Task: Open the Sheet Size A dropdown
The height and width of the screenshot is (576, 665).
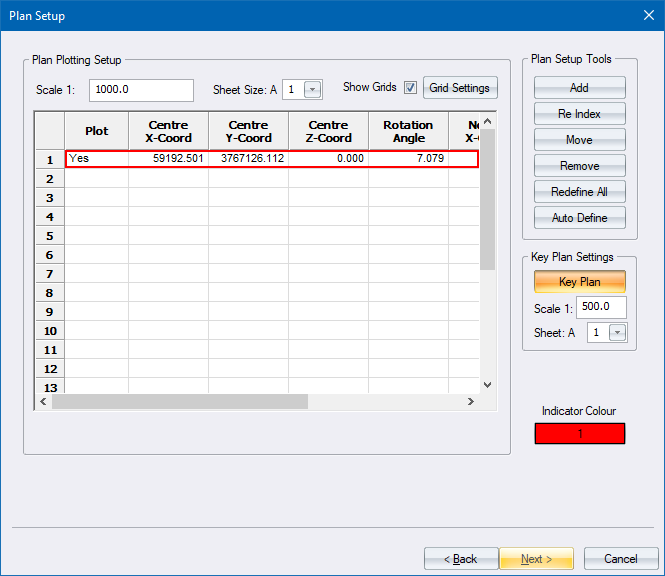Action: (313, 90)
